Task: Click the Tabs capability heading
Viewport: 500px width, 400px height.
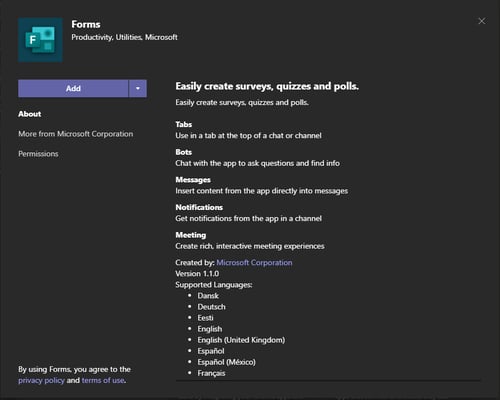Action: point(184,124)
